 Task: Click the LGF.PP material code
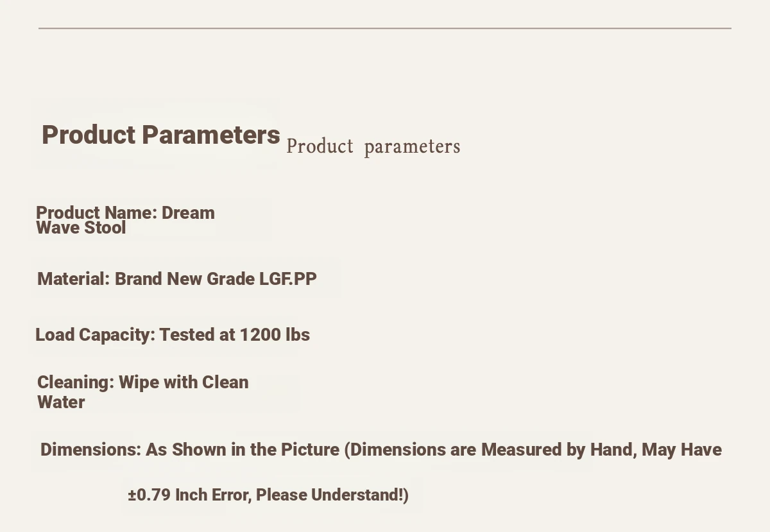point(288,279)
